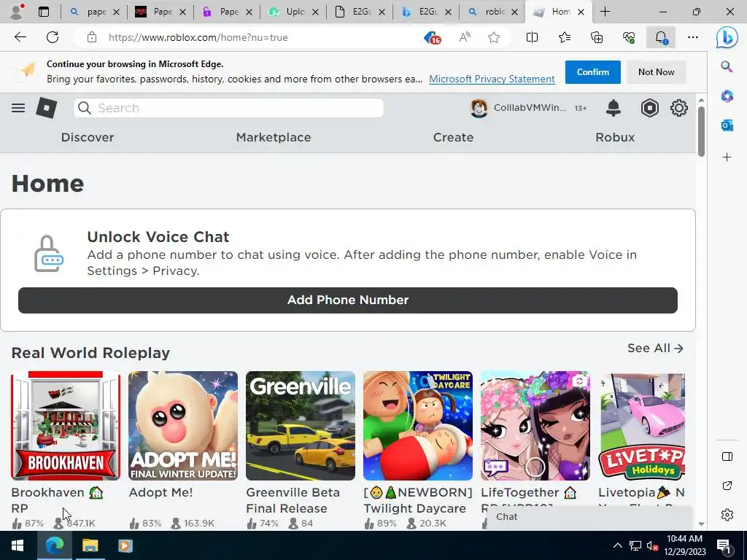The width and height of the screenshot is (747, 560).
Task: Open Bing Copilot sidebar button
Action: [727, 37]
